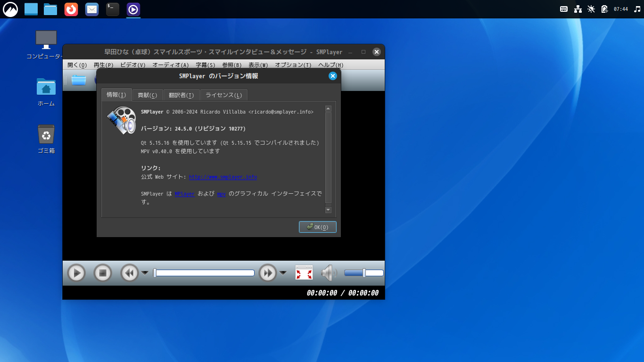Open the terminal from the top panel

[112, 9]
